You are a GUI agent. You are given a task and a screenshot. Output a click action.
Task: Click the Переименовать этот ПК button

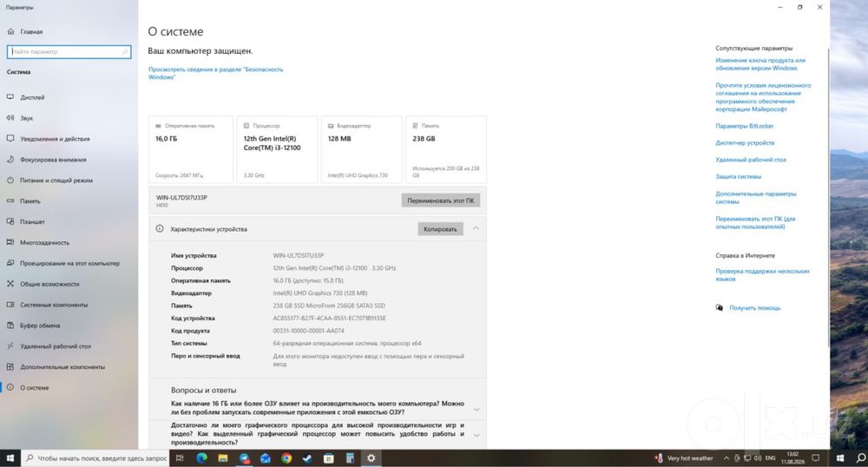coord(441,201)
